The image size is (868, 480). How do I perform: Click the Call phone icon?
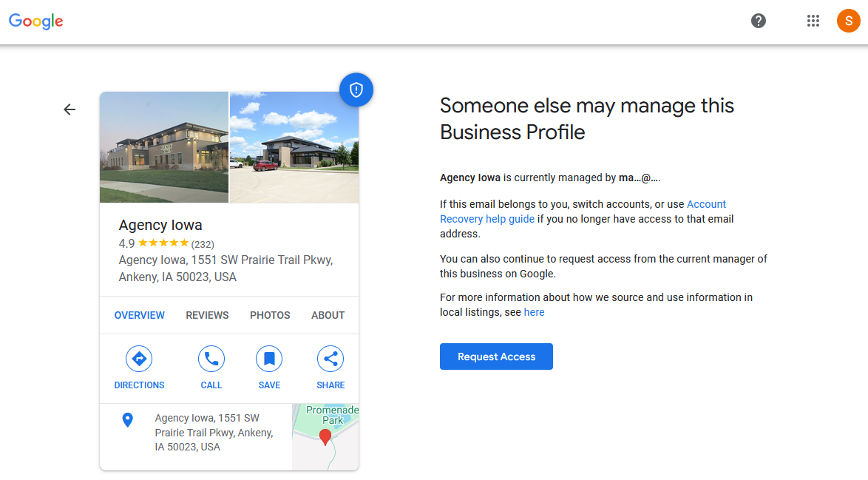pyautogui.click(x=211, y=359)
